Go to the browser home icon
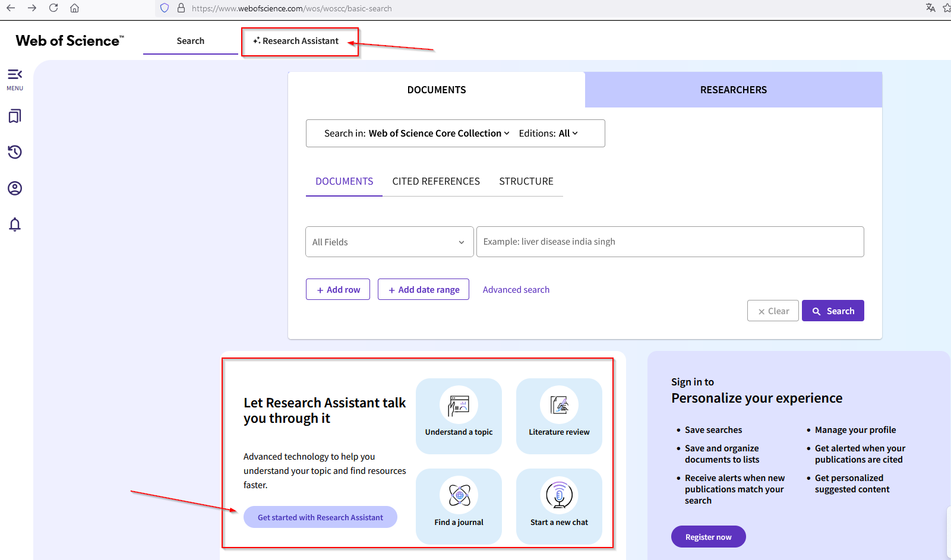The image size is (951, 560). click(75, 8)
